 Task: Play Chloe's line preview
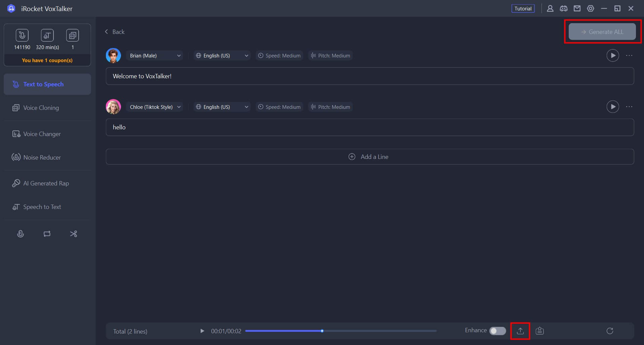point(613,107)
